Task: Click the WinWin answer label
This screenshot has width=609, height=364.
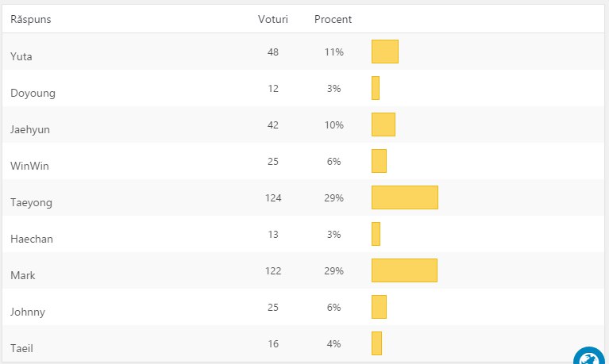Action: pos(30,166)
